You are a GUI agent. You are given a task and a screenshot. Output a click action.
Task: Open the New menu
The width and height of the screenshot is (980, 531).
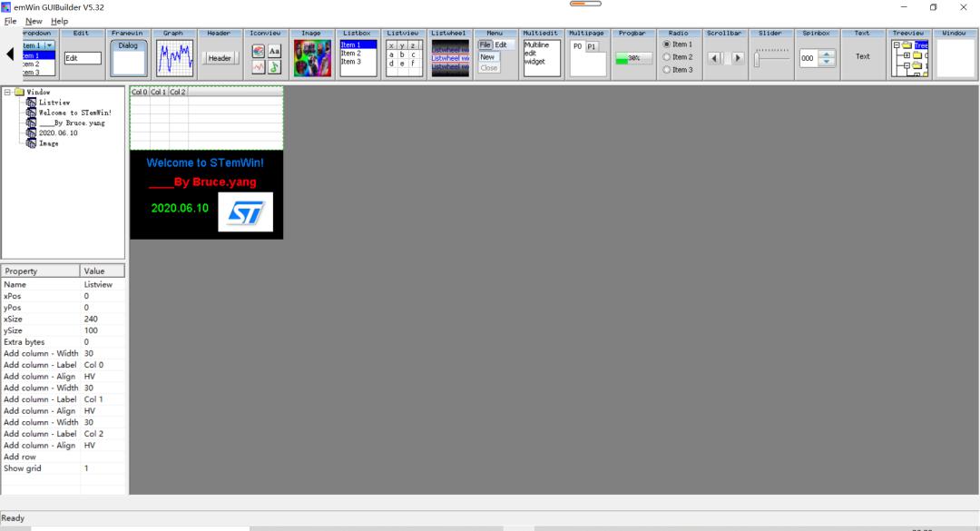tap(34, 21)
